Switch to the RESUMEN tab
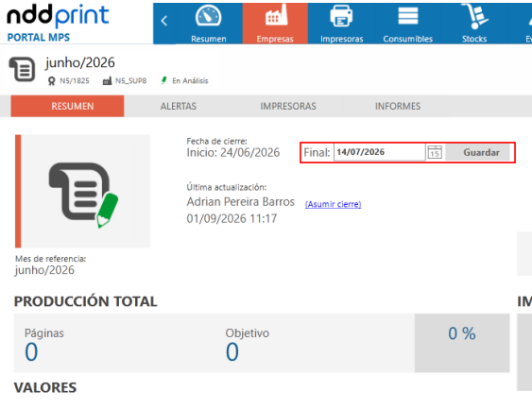The image size is (532, 409). pos(67,106)
